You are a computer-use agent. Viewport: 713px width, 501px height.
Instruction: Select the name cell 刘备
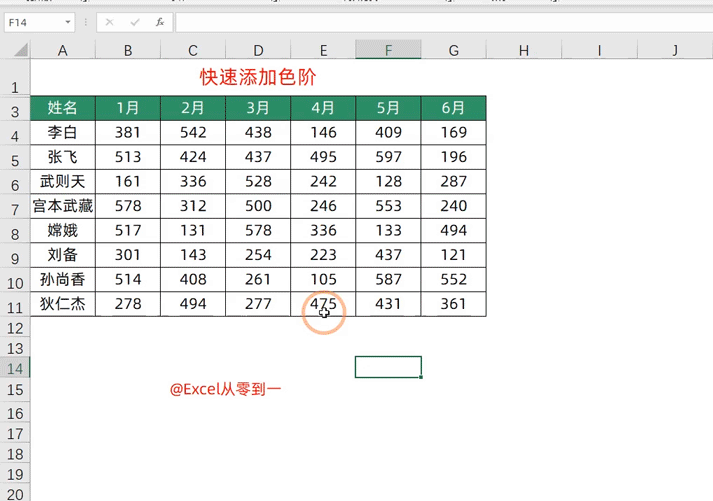point(63,255)
